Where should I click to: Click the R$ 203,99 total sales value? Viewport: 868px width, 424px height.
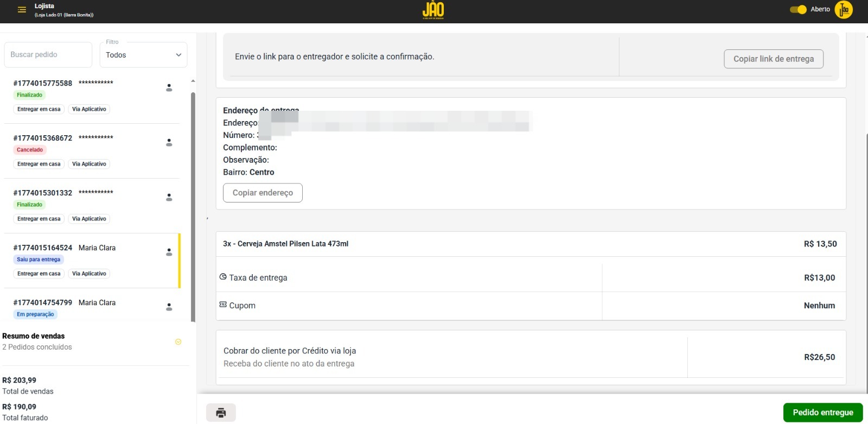click(x=19, y=380)
